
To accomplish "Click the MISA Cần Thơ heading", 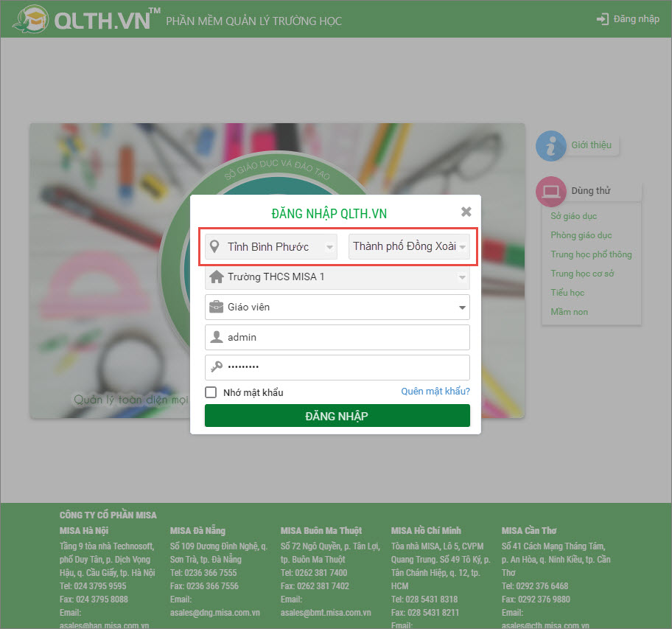I will coord(529,531).
